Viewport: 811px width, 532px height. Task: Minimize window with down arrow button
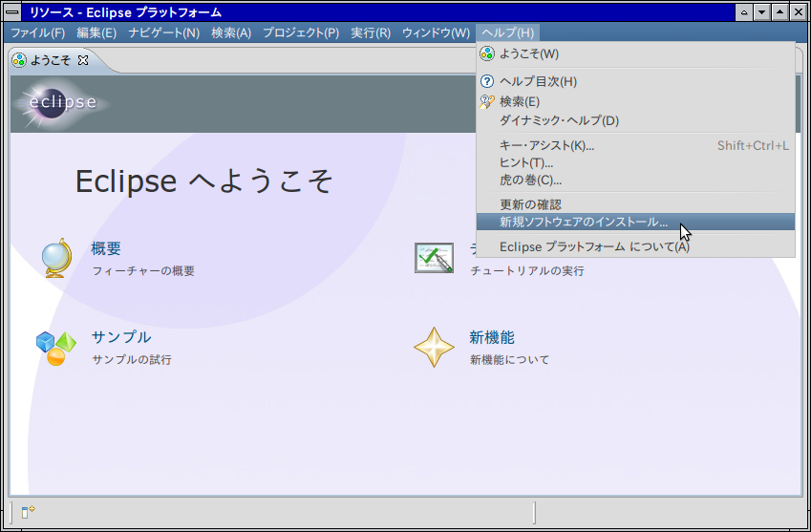click(x=762, y=12)
